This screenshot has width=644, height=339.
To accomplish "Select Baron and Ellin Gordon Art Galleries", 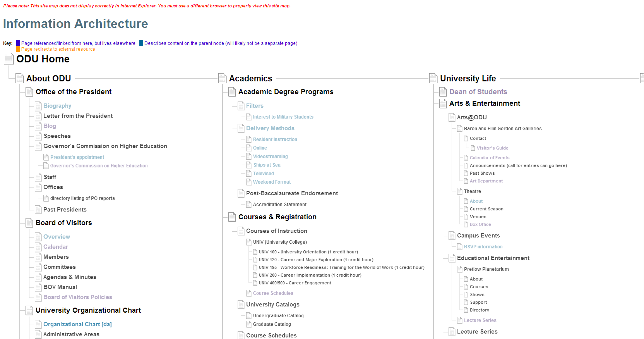I will [x=503, y=129].
